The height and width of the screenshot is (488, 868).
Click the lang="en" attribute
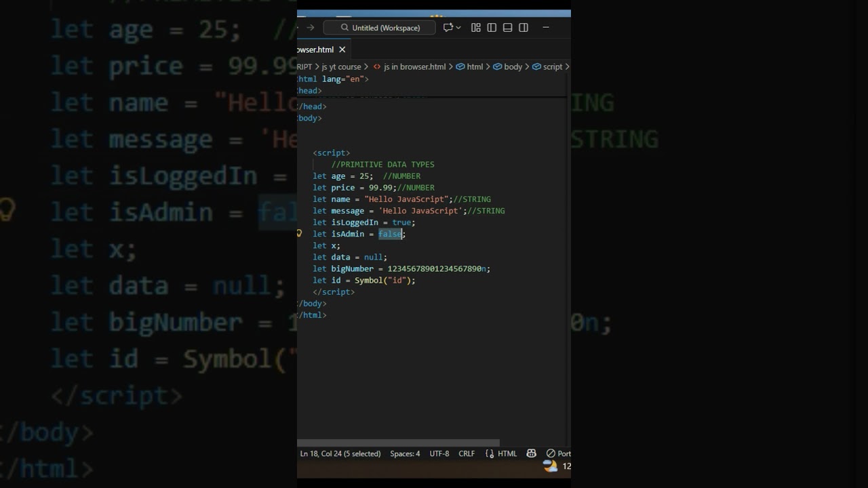pyautogui.click(x=343, y=79)
